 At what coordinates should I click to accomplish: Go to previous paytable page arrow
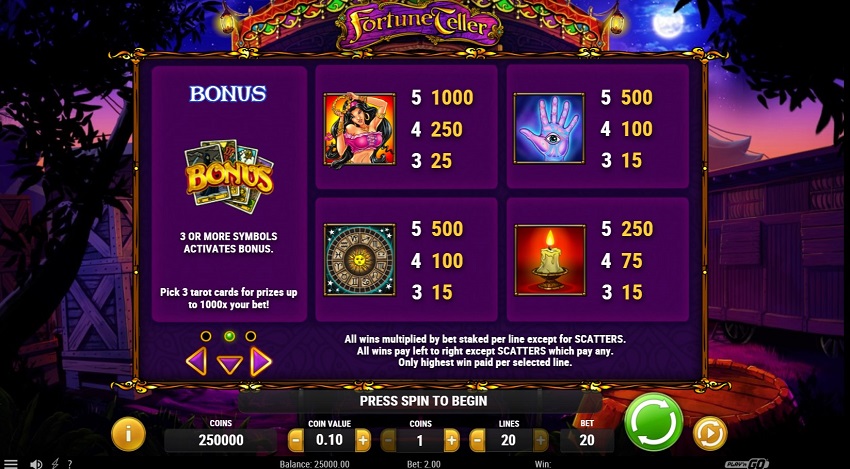click(x=196, y=362)
